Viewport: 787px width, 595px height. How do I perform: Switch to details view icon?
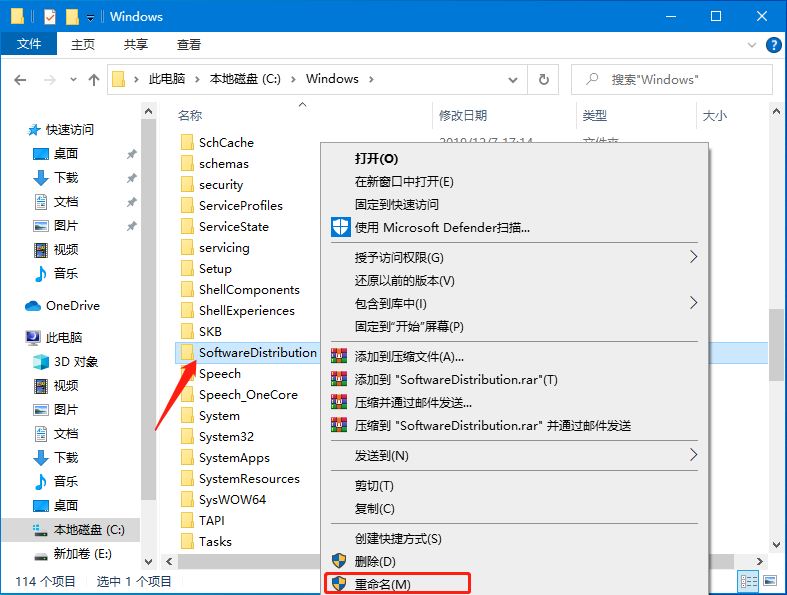coord(749,581)
